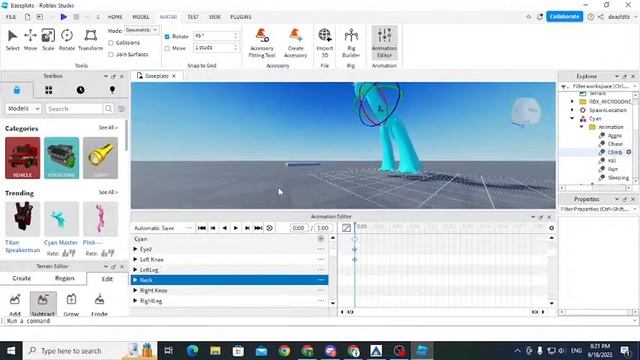
Task: Select the Sleeping animation in Explorer
Action: click(618, 178)
